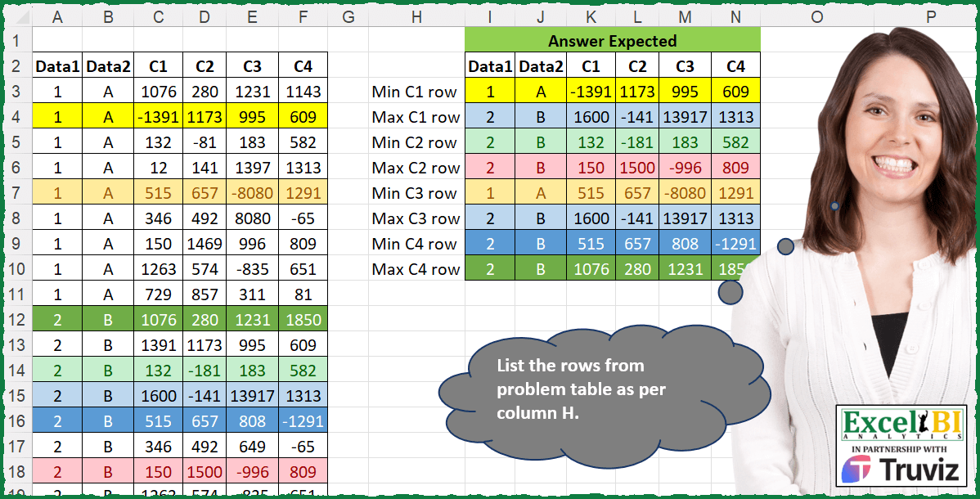Click the 'C4' header in cell N2
The height and width of the screenshot is (499, 980).
pos(735,66)
